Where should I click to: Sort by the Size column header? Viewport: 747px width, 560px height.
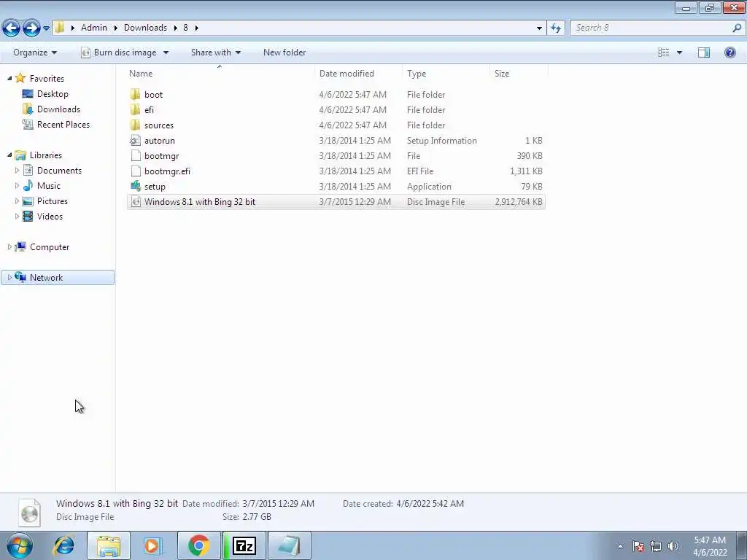pyautogui.click(x=519, y=74)
